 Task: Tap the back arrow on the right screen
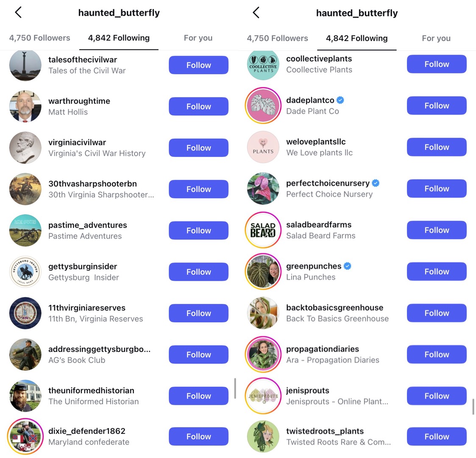click(256, 13)
